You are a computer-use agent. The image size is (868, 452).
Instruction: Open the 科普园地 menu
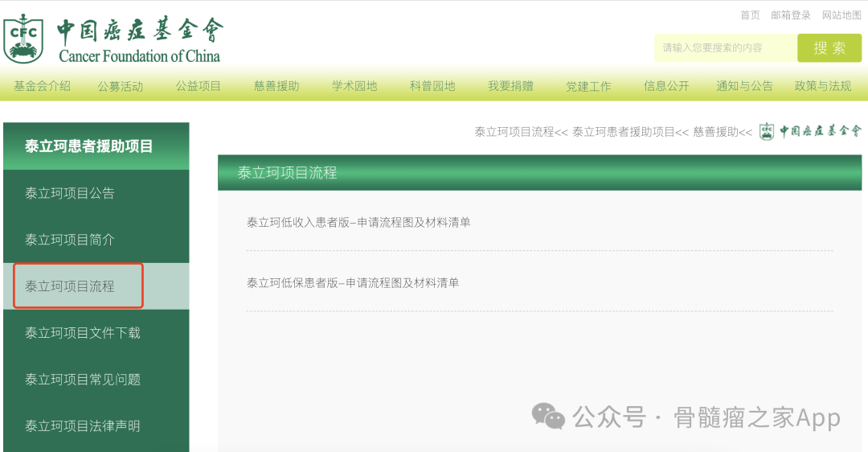[432, 86]
